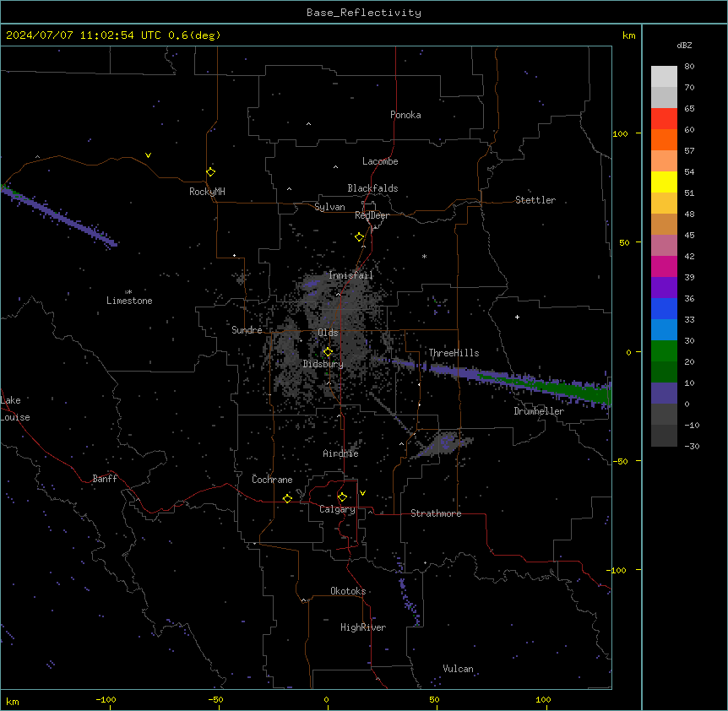Click the Sylvan label
Image resolution: width=728 pixels, height=711 pixels.
329,207
